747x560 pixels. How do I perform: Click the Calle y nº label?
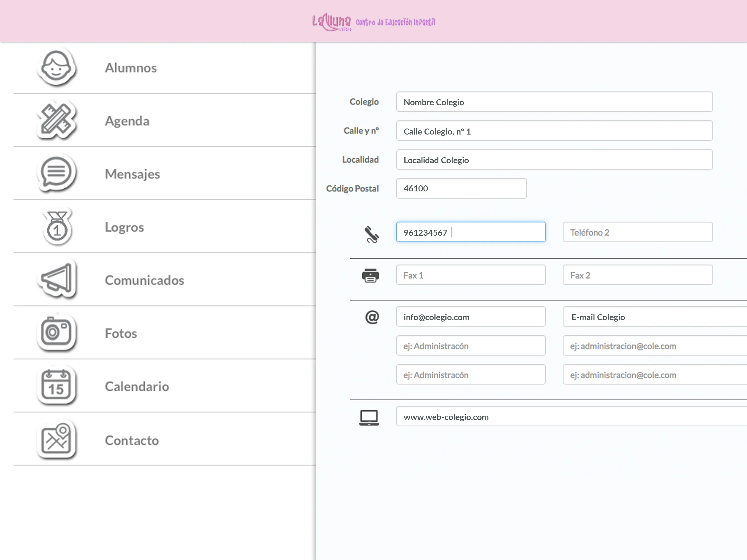pyautogui.click(x=361, y=131)
